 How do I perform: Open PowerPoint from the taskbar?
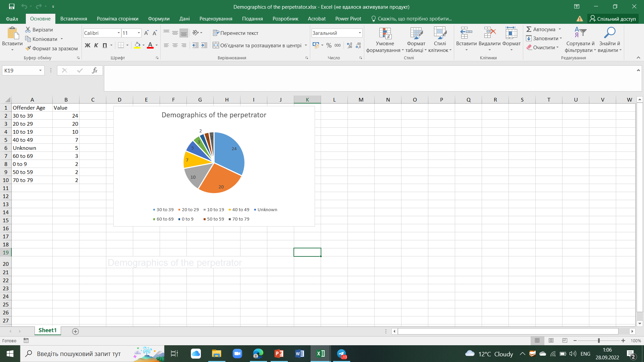pyautogui.click(x=279, y=354)
